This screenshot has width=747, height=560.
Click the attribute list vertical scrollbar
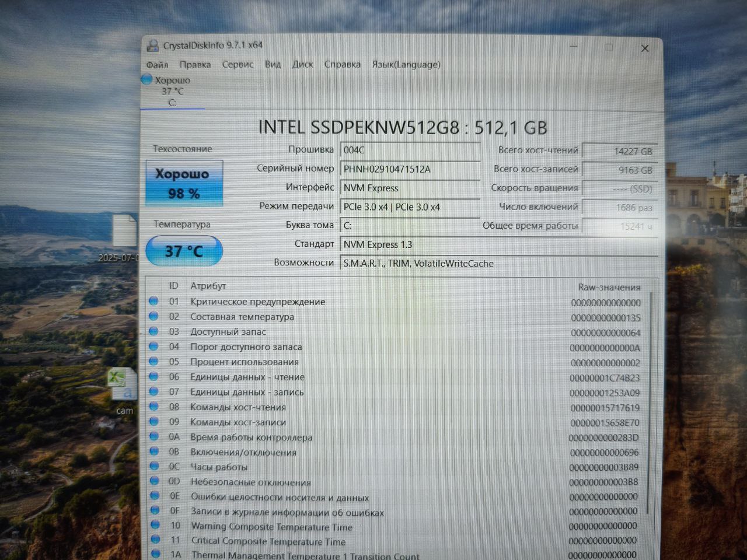649,402
